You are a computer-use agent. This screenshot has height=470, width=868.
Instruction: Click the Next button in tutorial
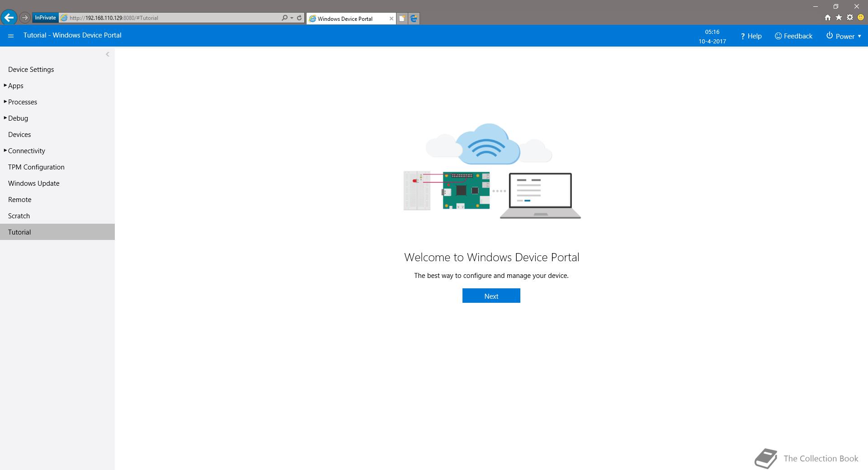[491, 296]
